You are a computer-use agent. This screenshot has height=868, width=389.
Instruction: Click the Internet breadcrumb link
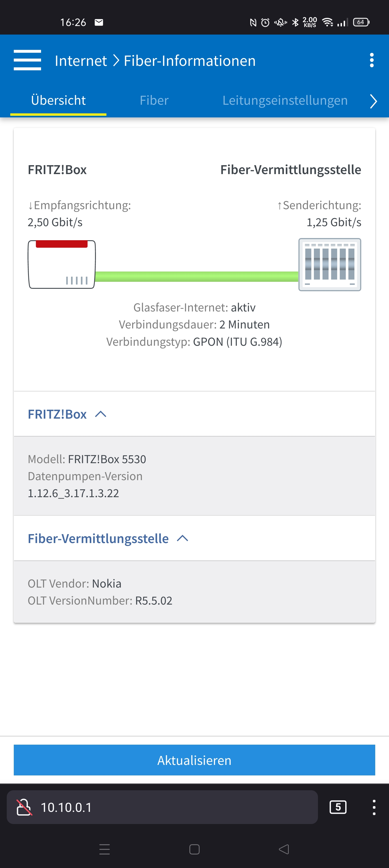click(x=81, y=61)
